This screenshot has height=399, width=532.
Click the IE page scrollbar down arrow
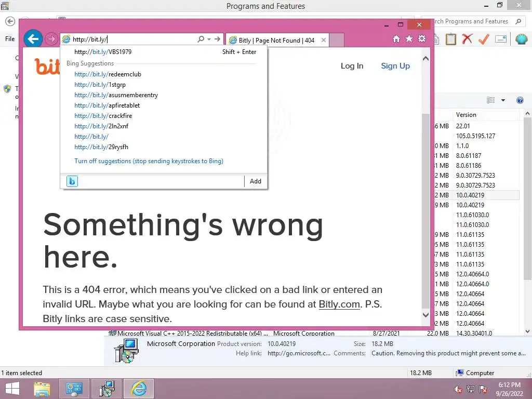(426, 315)
